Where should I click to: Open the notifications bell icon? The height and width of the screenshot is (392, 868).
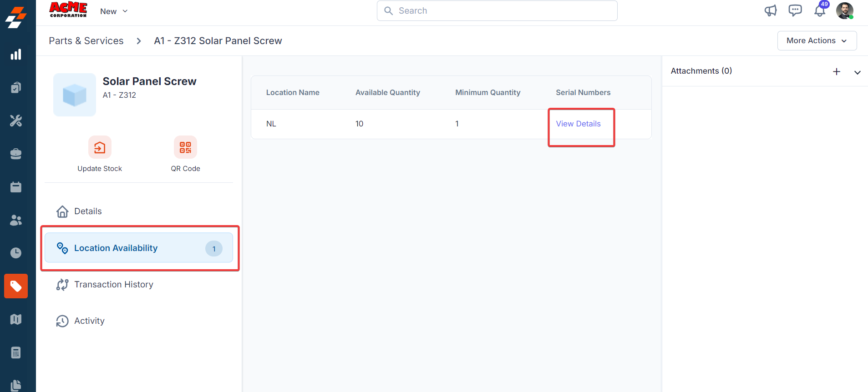click(x=820, y=11)
